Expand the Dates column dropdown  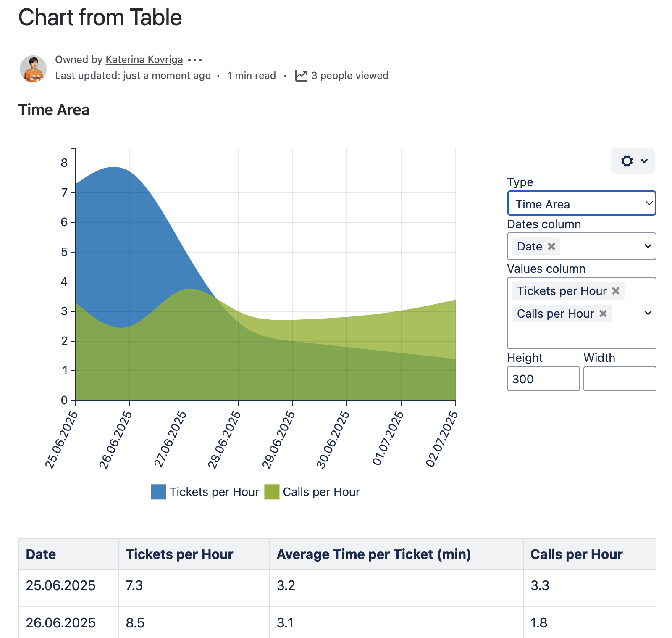click(648, 246)
